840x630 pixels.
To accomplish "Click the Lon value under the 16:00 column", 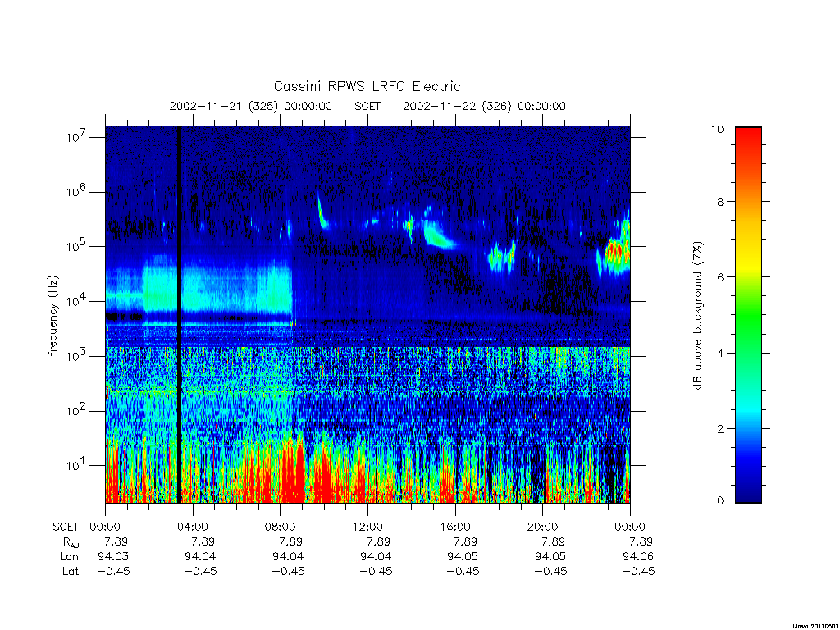I will tap(463, 557).
